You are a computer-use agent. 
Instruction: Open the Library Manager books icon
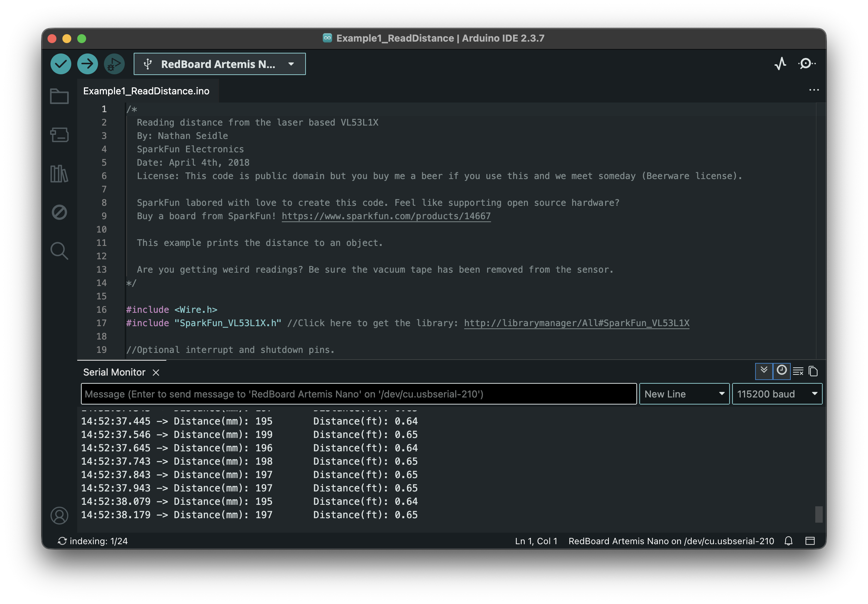click(x=59, y=173)
